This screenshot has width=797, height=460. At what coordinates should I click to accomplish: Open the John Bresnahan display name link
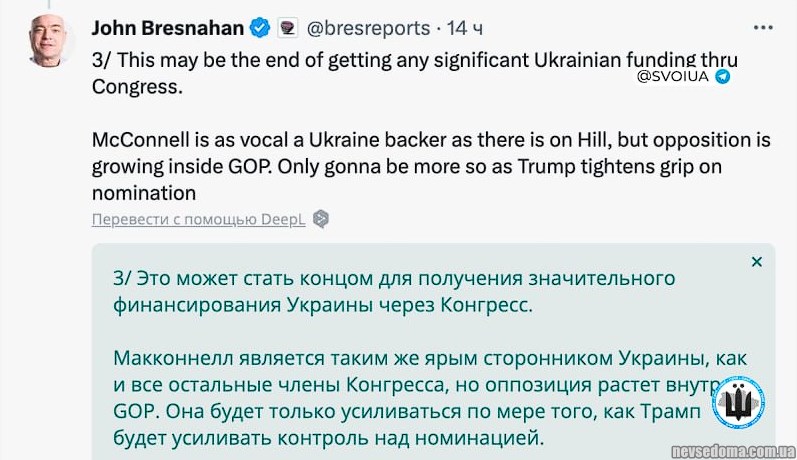click(x=167, y=28)
